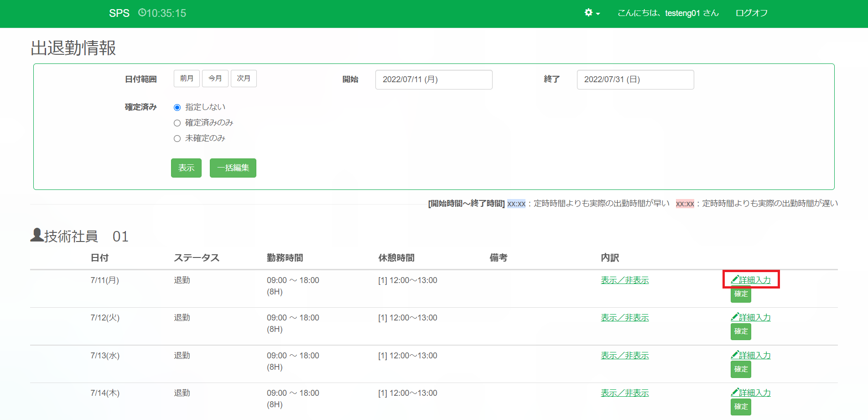The height and width of the screenshot is (420, 868).
Task: Click the testeng01 greeting in header
Action: (x=668, y=13)
